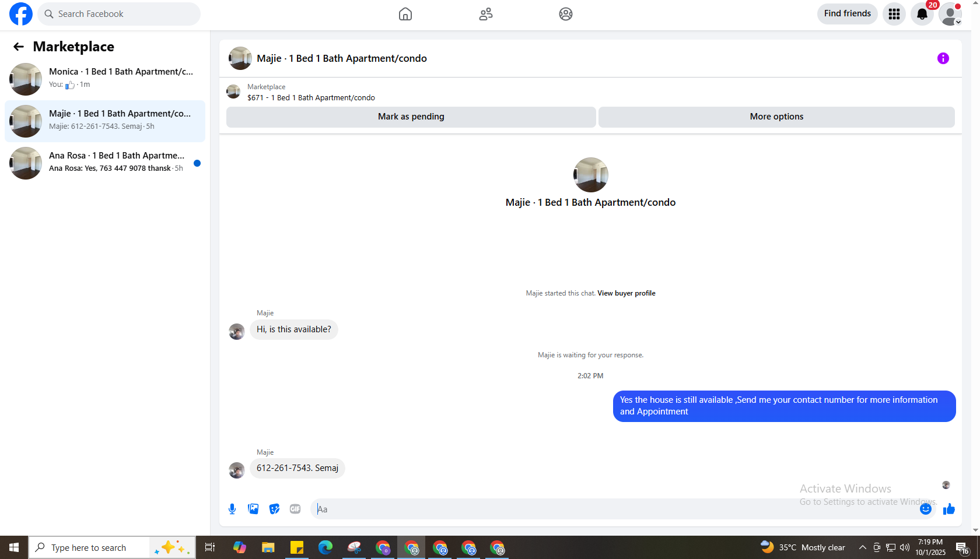This screenshot has width=980, height=559.
Task: Open Sticky Notes from the taskbar
Action: (x=297, y=547)
